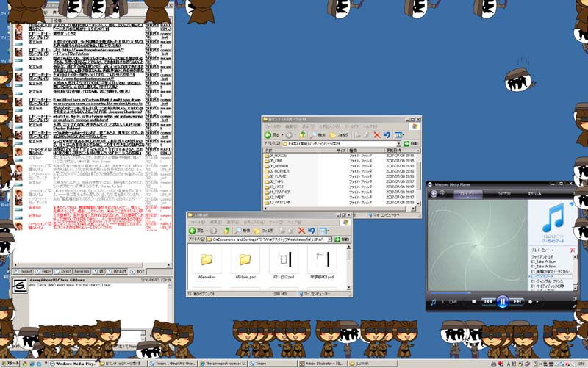This screenshot has height=368, width=588.
Task: Open Views dropdown in the LUNAR Explorer toolbar
Action: (323, 231)
